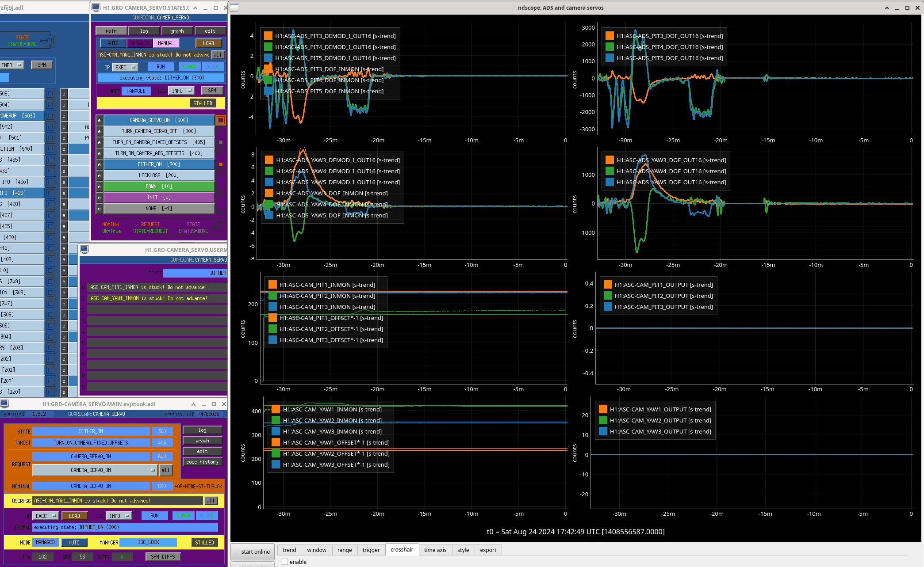Viewport: 924px width, 567px height.
Task: Click 'e' icon beside TURN_ON_CAMERA_ADS_OFFSETS [400]
Action: [99, 153]
